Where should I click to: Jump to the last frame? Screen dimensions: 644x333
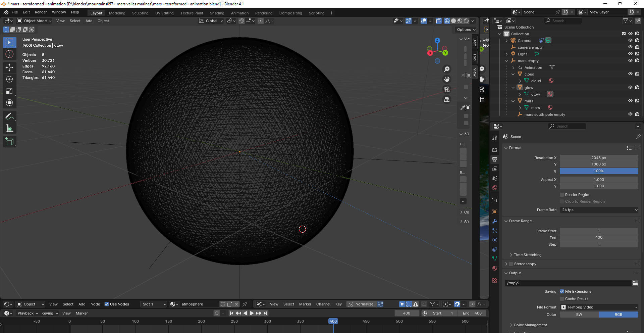pyautogui.click(x=265, y=313)
